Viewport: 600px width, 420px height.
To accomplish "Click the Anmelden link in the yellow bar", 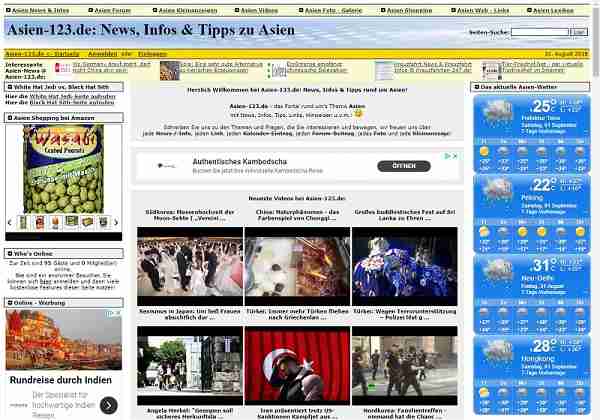I will [103, 54].
